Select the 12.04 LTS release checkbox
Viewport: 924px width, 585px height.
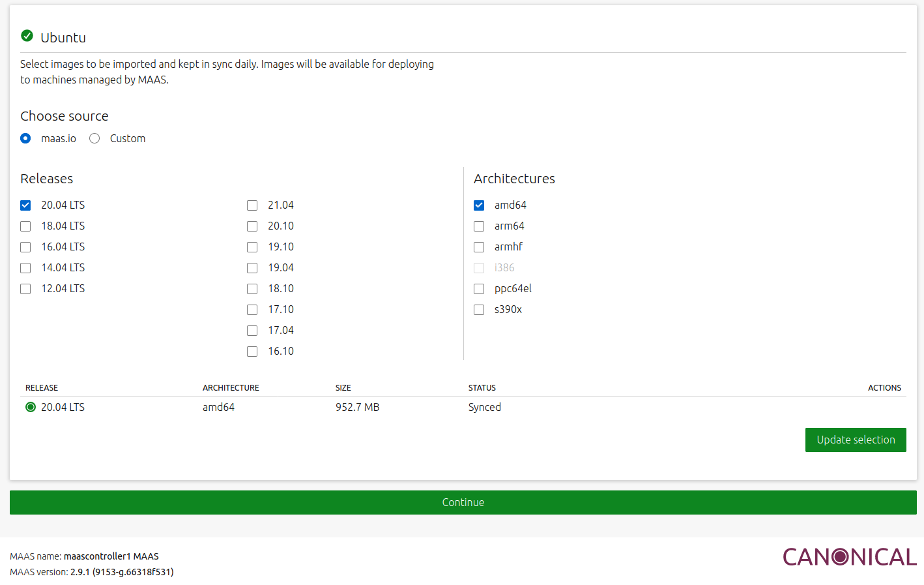[x=25, y=289]
